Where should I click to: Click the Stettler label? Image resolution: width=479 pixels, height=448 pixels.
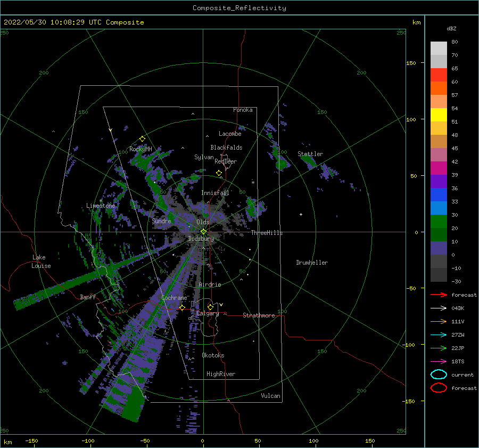coord(310,154)
